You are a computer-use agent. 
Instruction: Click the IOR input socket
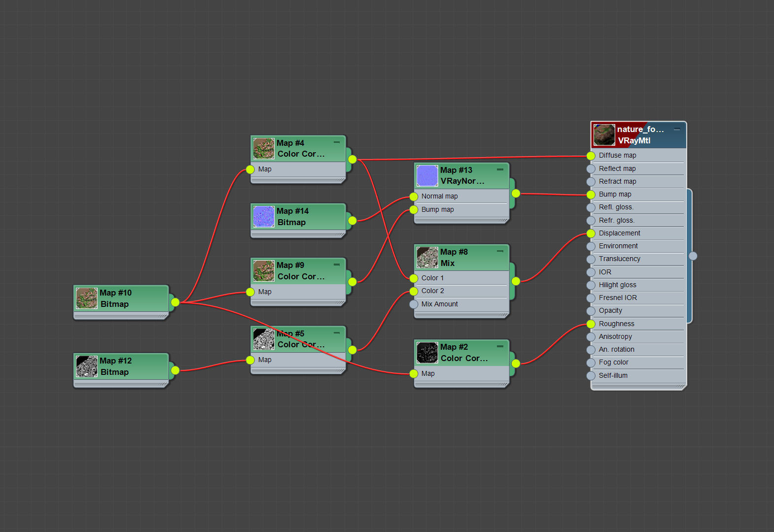[591, 272]
